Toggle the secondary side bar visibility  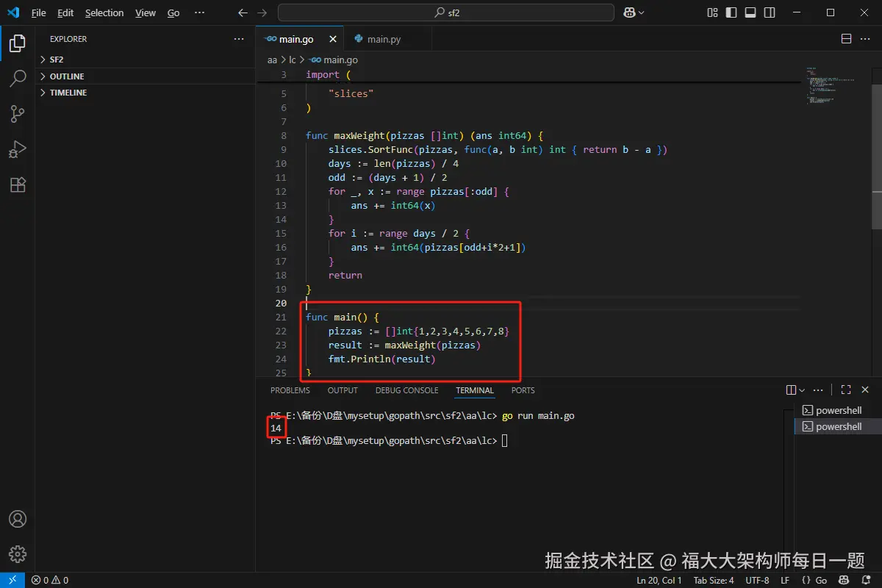click(x=770, y=12)
